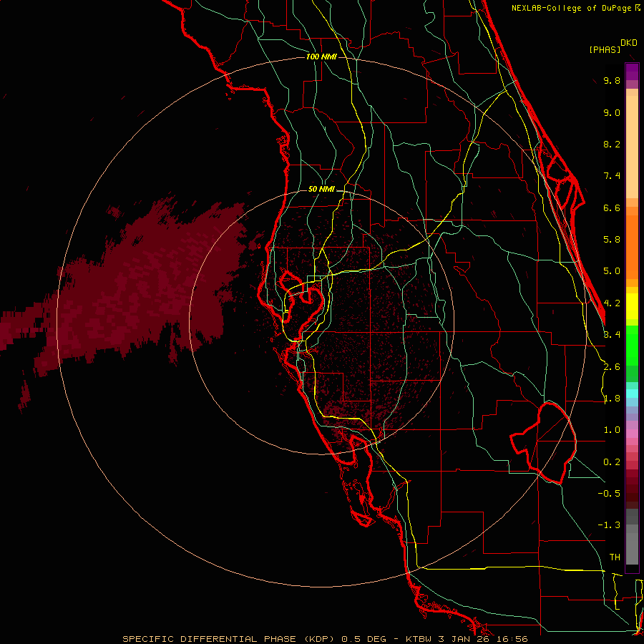644x644 pixels.
Task: Click the 9.0 legend value
Action: (612, 112)
